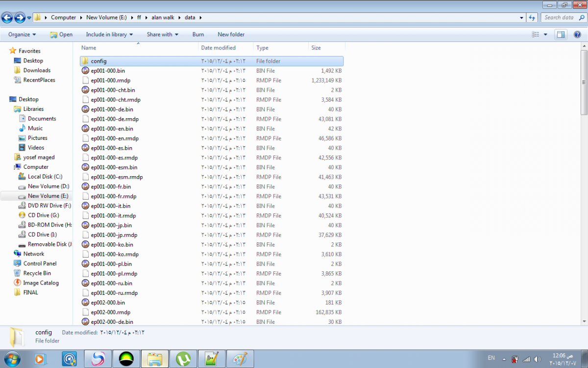Launch Paint from the taskbar

[x=240, y=359]
